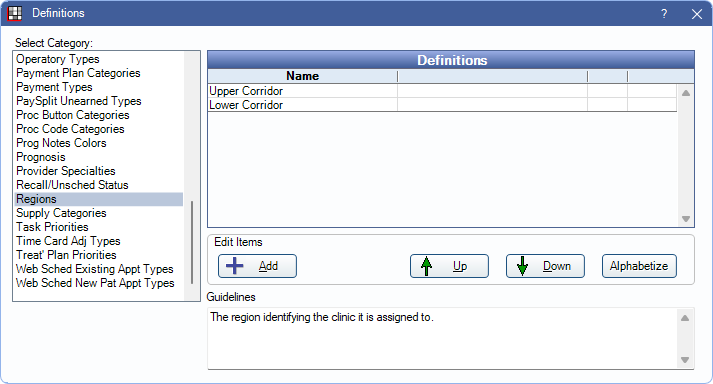Click guidelines box scroll down arrow

point(685,360)
